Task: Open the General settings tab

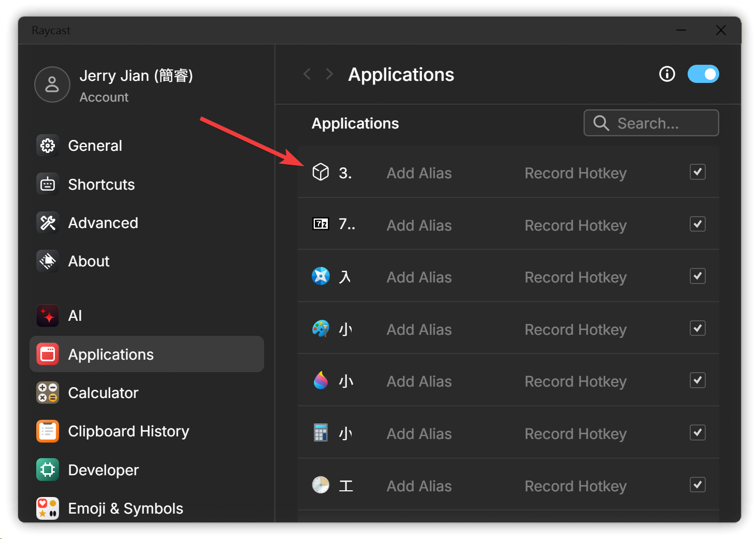Action: click(x=147, y=146)
